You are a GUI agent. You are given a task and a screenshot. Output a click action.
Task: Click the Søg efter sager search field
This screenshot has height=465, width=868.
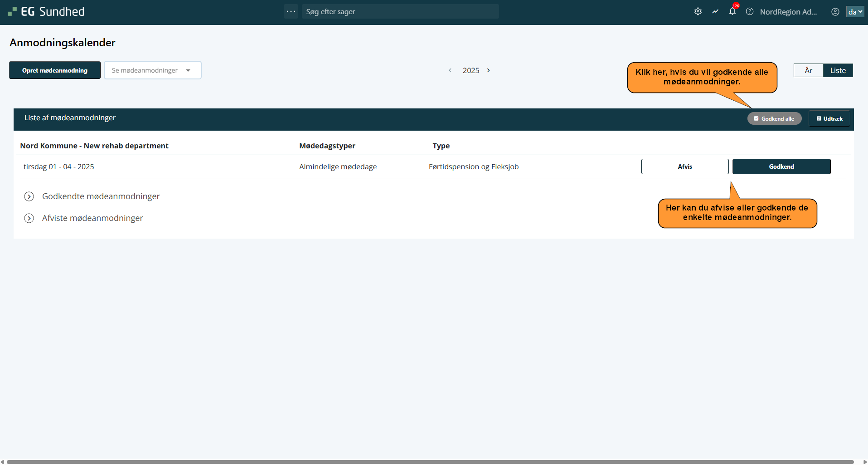pos(400,12)
